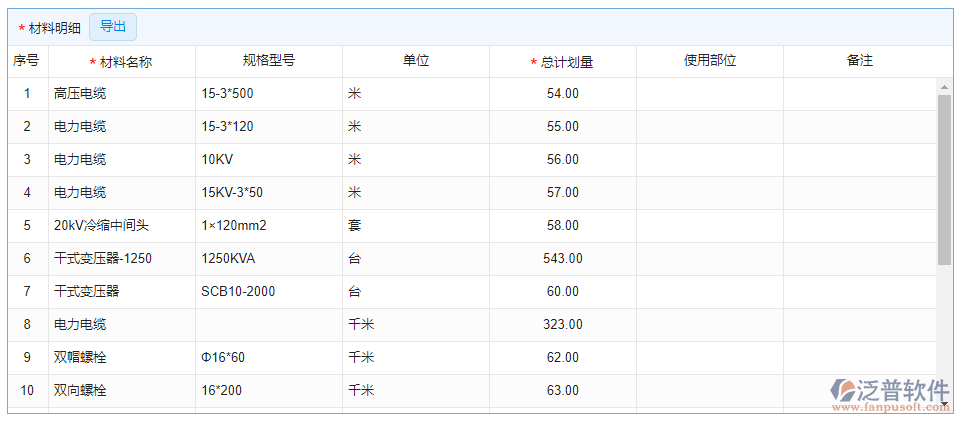Click the 导出 export button

tap(113, 27)
